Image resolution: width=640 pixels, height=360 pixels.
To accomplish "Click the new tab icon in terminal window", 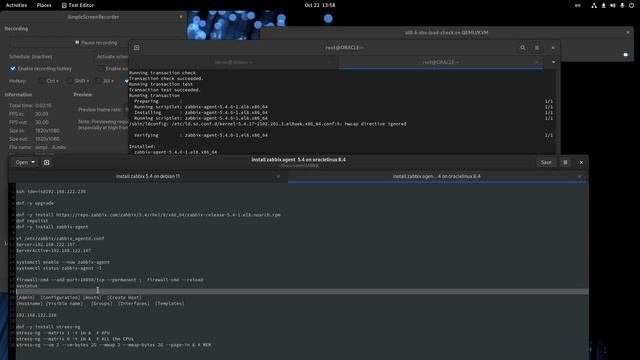I will pyautogui.click(x=136, y=48).
